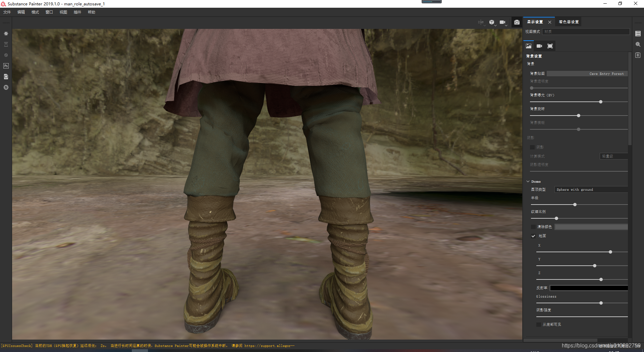
Task: Click the left sidebar drag handle dots
Action: point(6,23)
